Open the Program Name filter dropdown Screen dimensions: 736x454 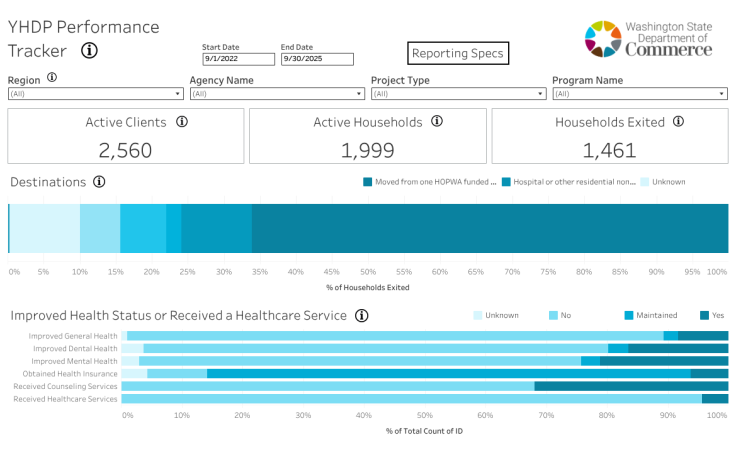pos(640,94)
